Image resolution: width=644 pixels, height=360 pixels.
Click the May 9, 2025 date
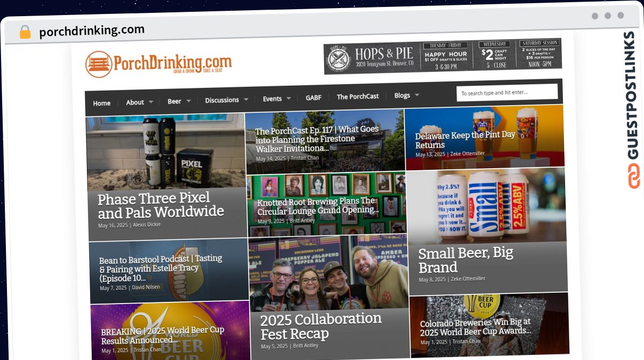click(x=271, y=221)
